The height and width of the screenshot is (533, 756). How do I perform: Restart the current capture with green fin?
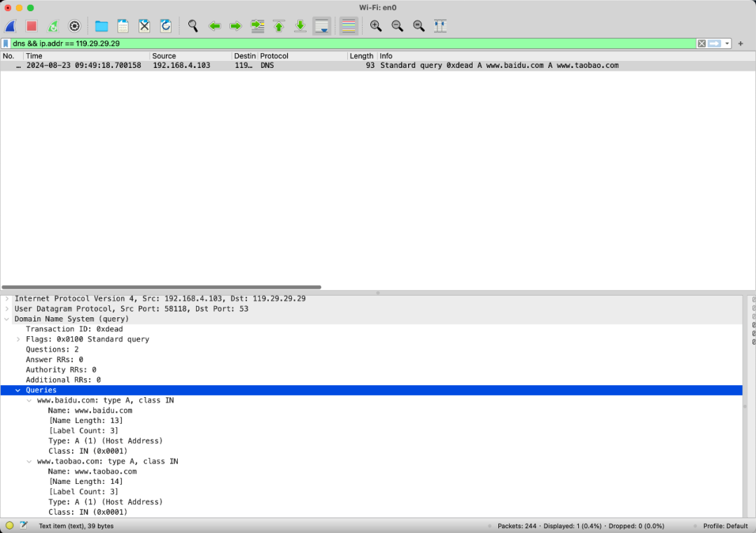[53, 27]
